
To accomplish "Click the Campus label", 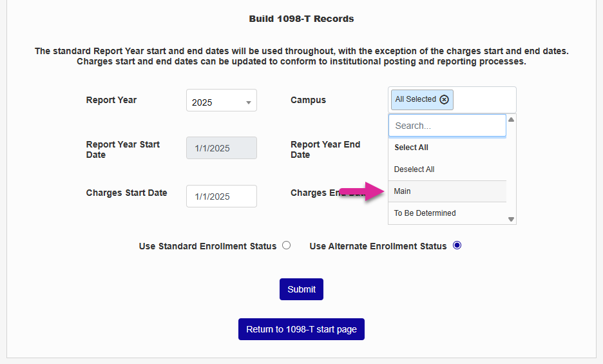I will pos(308,100).
